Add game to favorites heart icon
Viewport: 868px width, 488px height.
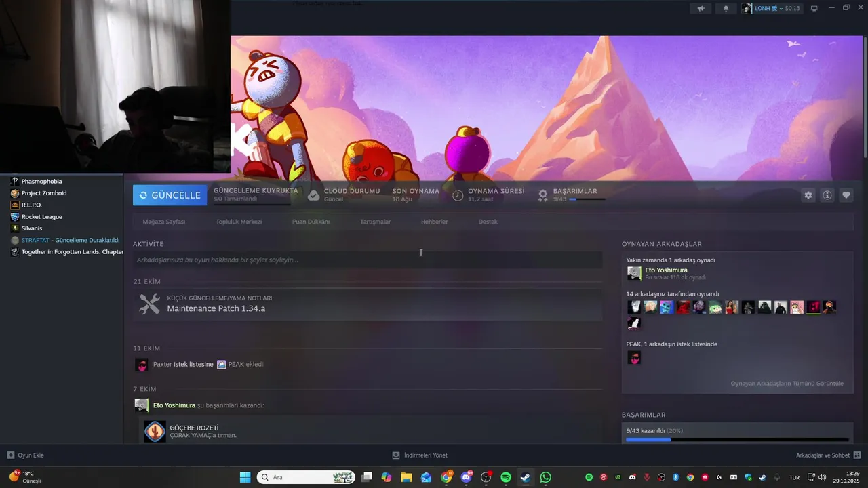point(846,195)
